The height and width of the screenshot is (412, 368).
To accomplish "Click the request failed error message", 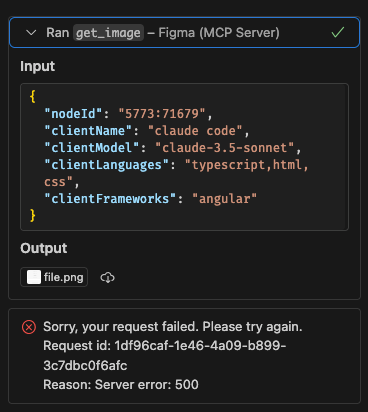I will pyautogui.click(x=173, y=327).
